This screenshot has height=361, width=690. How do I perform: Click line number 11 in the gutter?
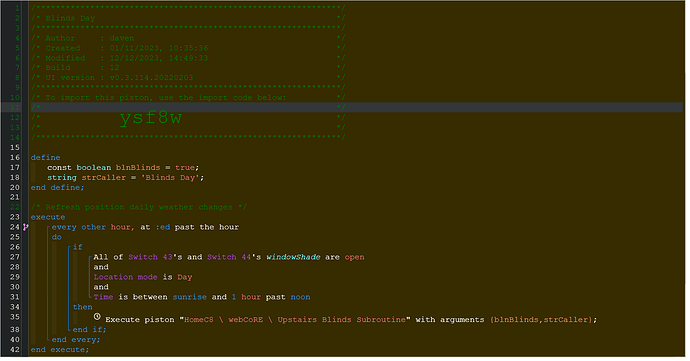point(15,108)
